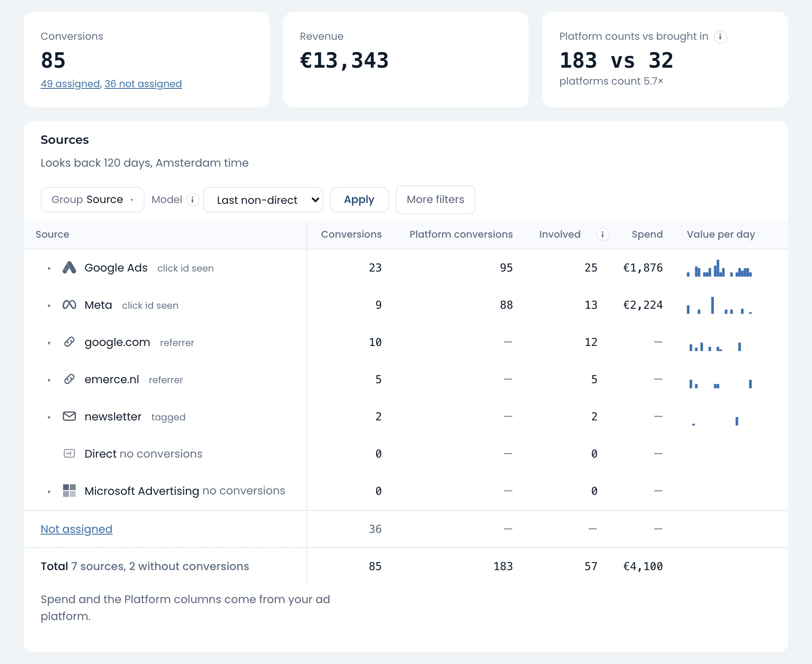Click the tagged label for newsletter
Image resolution: width=812 pixels, height=664 pixels.
[x=168, y=417]
